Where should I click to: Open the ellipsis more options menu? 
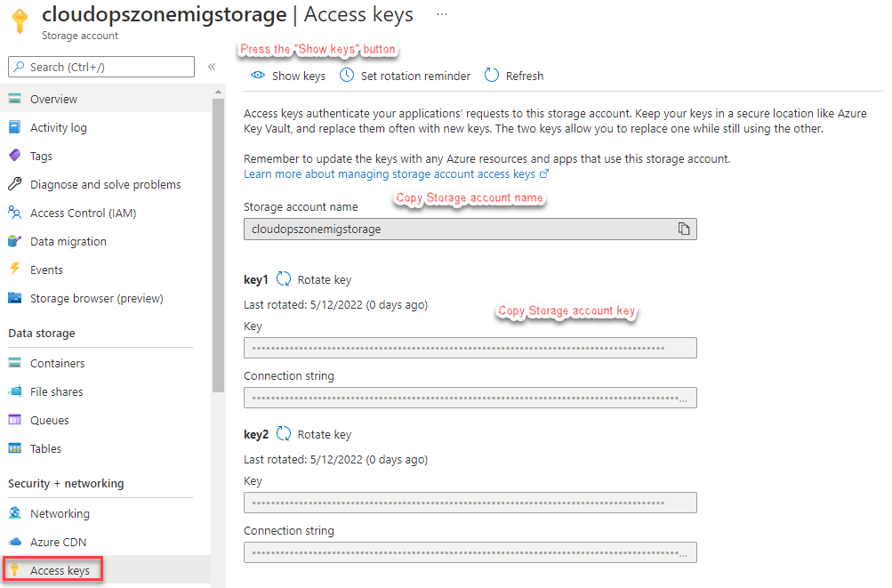click(442, 15)
